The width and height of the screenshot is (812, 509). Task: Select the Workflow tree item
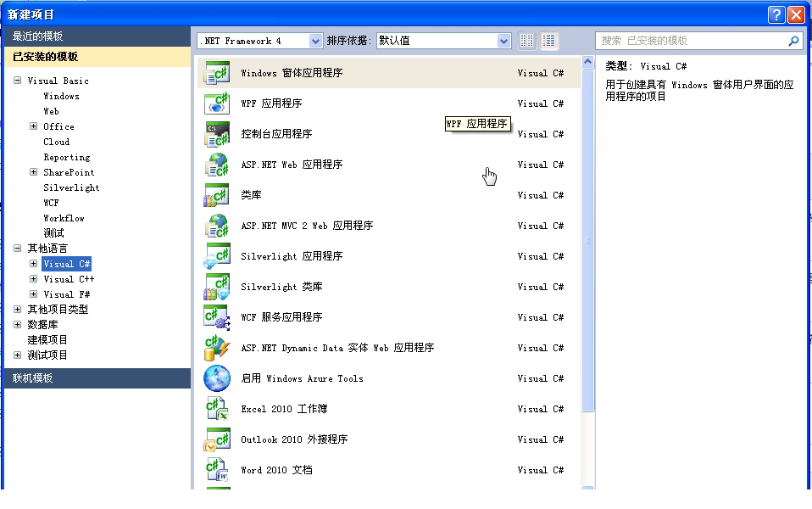point(64,218)
